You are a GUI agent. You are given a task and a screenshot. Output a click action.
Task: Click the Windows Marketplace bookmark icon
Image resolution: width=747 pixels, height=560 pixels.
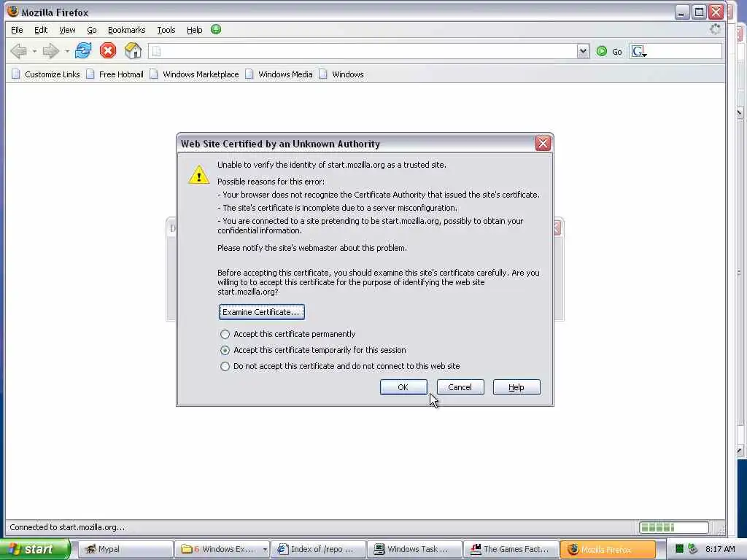[153, 74]
